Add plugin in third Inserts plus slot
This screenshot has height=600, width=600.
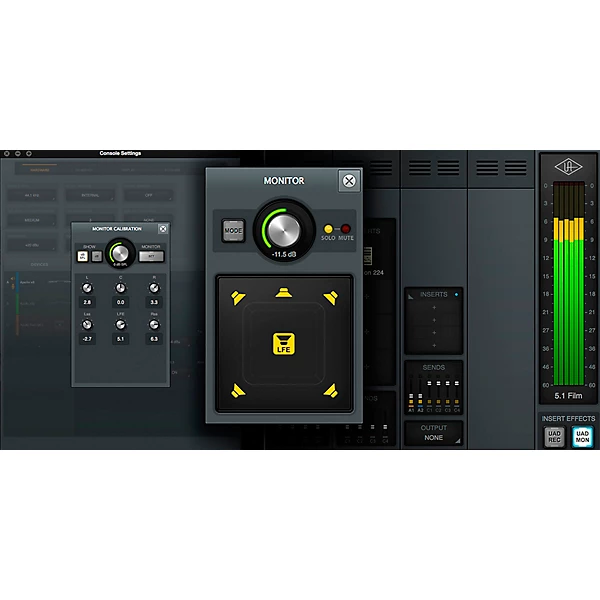tap(434, 333)
